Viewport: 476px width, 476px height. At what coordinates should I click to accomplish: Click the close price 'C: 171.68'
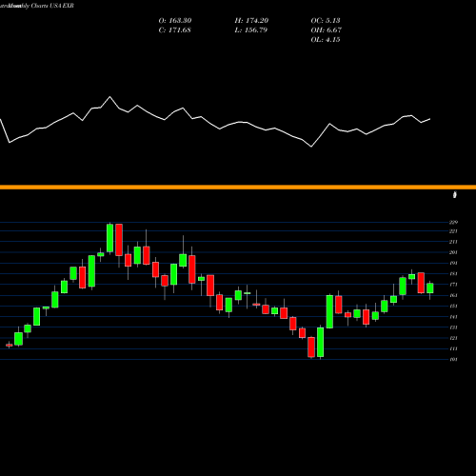[174, 30]
